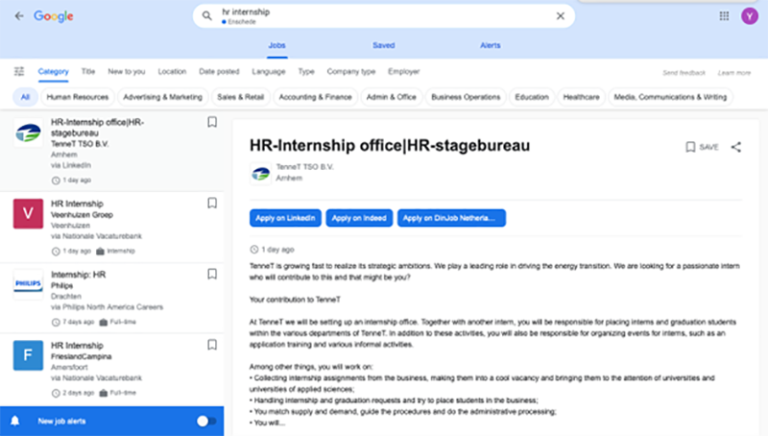Open the filter settings icon
The height and width of the screenshot is (436, 768).
point(19,72)
